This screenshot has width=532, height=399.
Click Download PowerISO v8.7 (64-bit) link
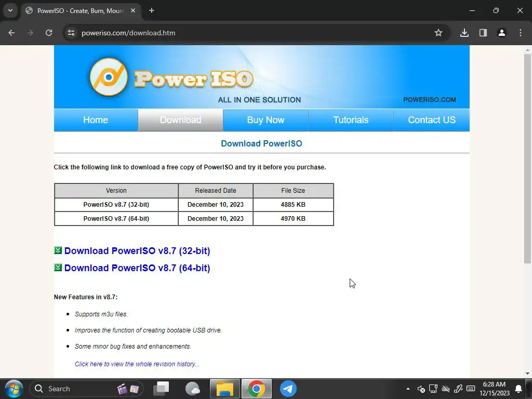pos(137,268)
